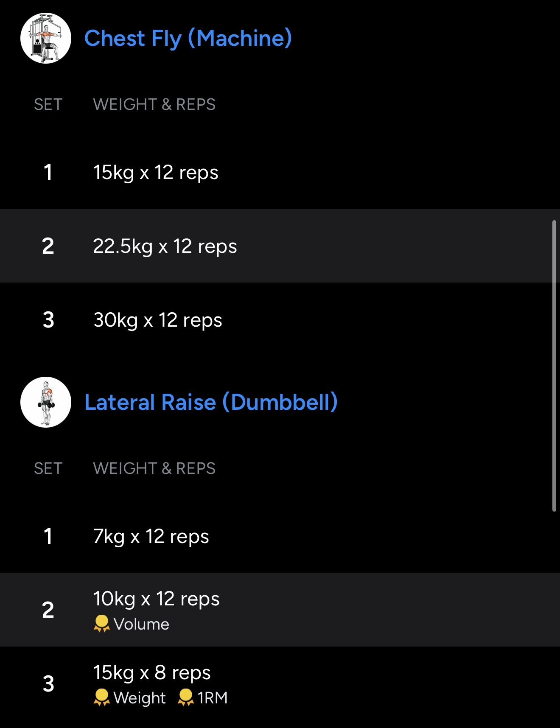The image size is (560, 728).
Task: Open the Chest Fly (Machine) exercise link
Action: 188,38
